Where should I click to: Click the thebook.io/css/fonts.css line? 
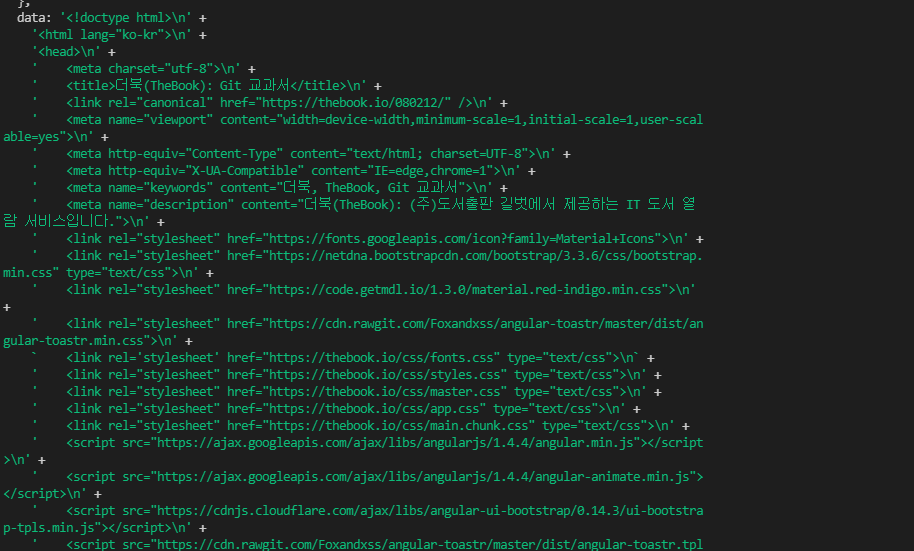[343, 357]
